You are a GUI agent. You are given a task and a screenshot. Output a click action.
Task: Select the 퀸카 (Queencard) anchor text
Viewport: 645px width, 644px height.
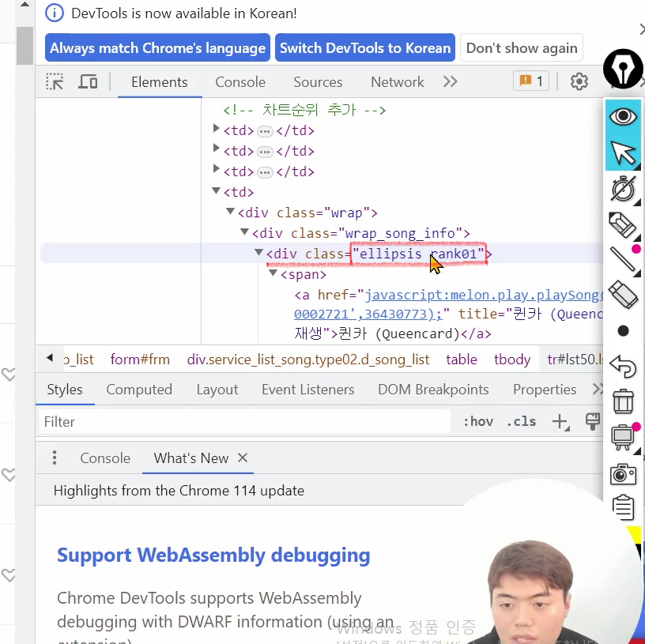click(398, 334)
